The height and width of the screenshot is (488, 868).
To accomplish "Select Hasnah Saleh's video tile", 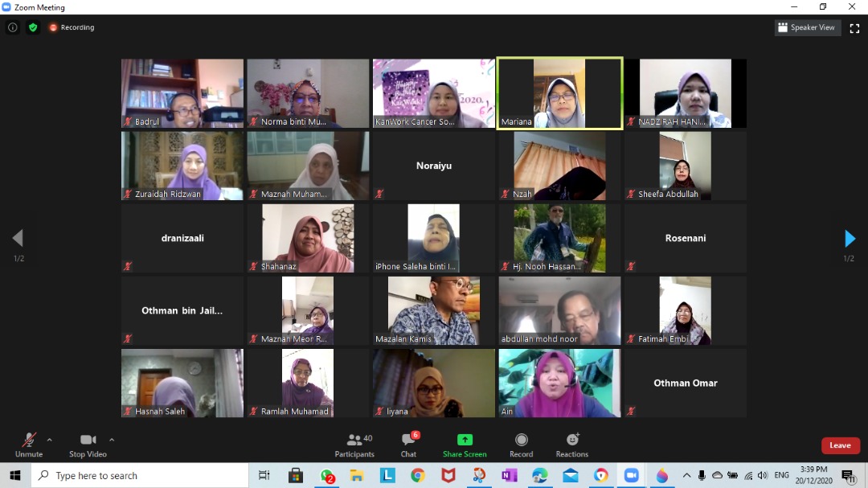I will pos(182,383).
